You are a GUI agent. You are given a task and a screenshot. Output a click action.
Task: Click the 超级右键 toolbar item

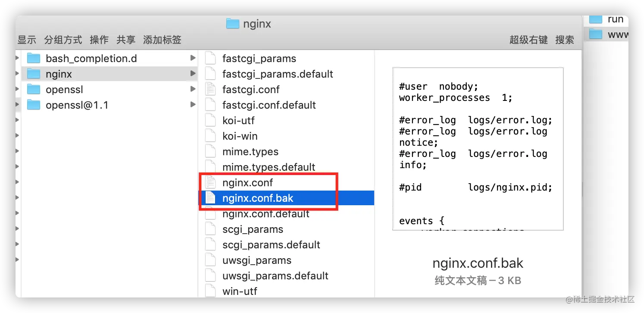pyautogui.click(x=528, y=40)
